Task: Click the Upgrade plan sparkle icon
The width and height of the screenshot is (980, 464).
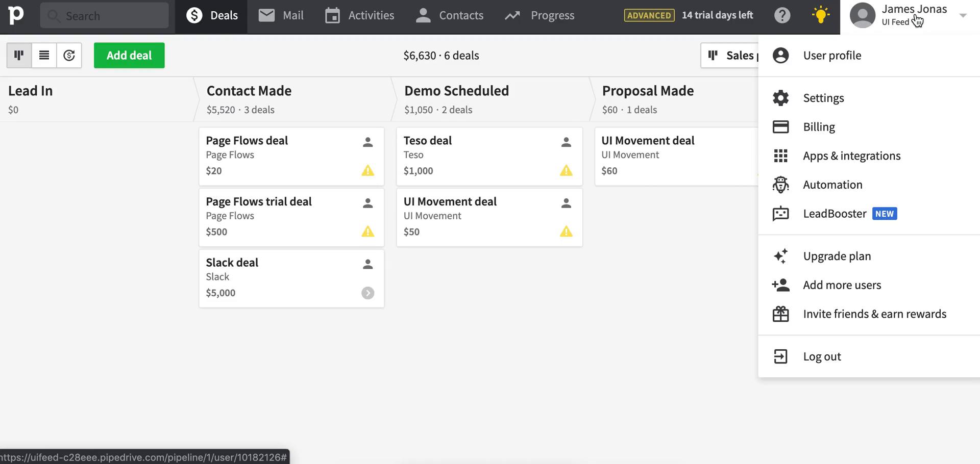Action: point(780,256)
